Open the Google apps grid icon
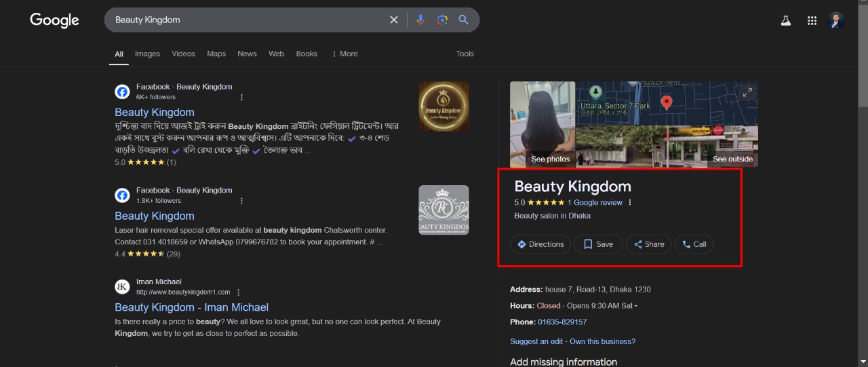 pyautogui.click(x=812, y=20)
